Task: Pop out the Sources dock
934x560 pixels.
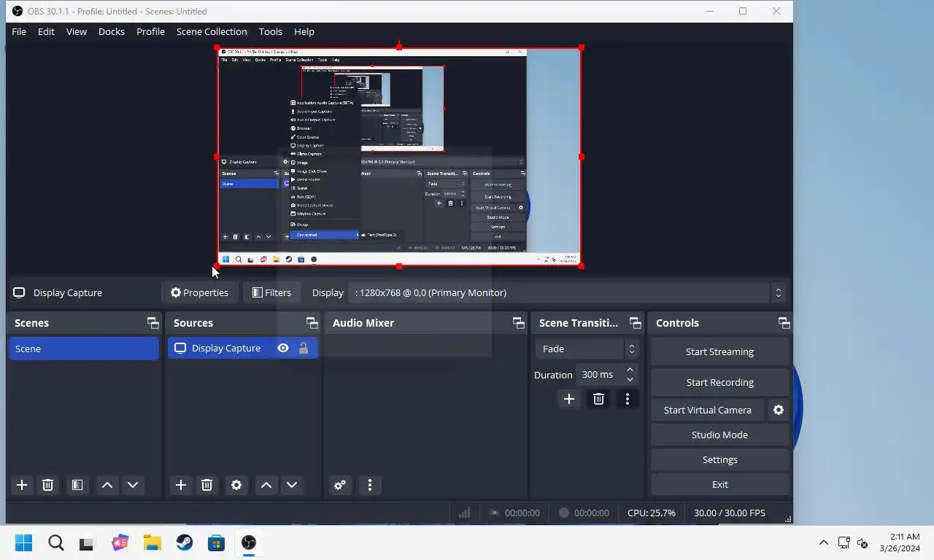Action: [x=312, y=323]
